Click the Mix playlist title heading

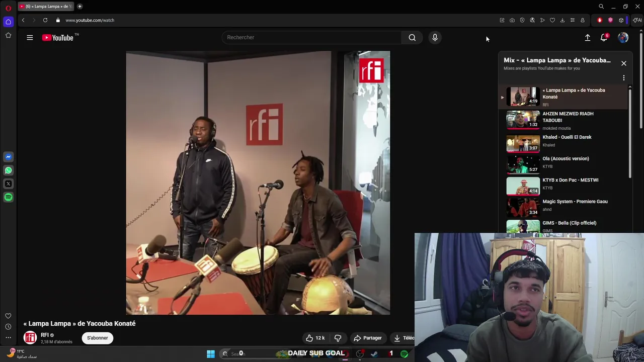coord(557,60)
